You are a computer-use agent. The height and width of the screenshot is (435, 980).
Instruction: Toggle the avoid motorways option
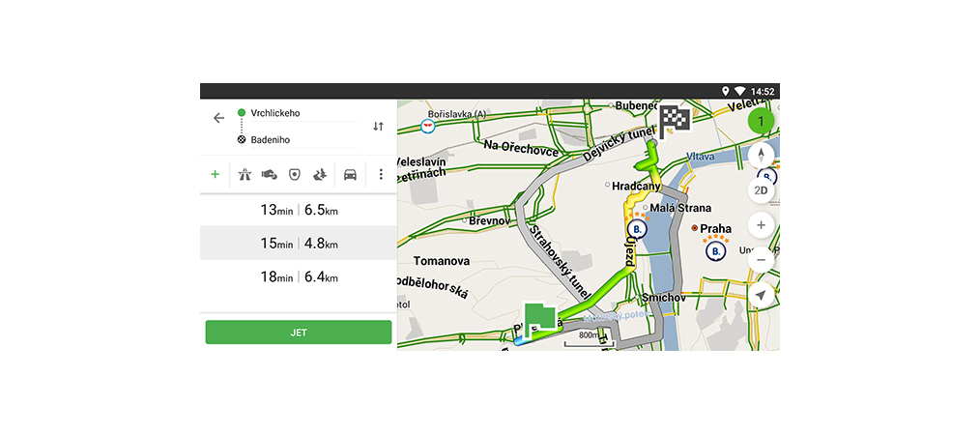click(x=245, y=175)
